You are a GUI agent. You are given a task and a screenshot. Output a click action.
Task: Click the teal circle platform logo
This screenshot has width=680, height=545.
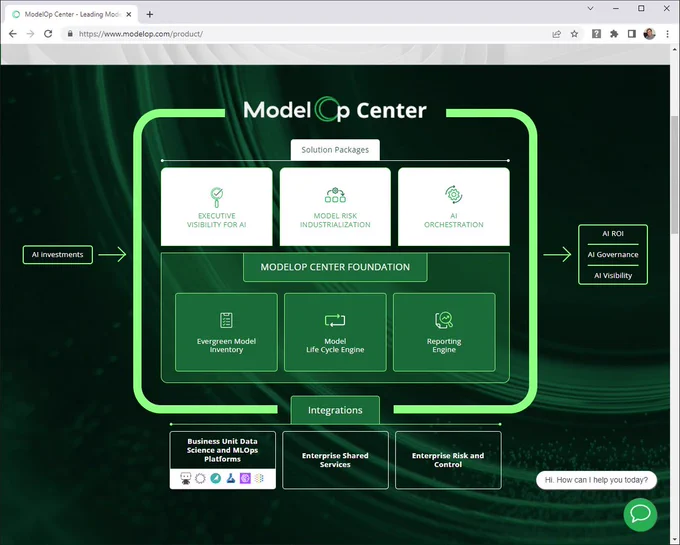point(216,478)
